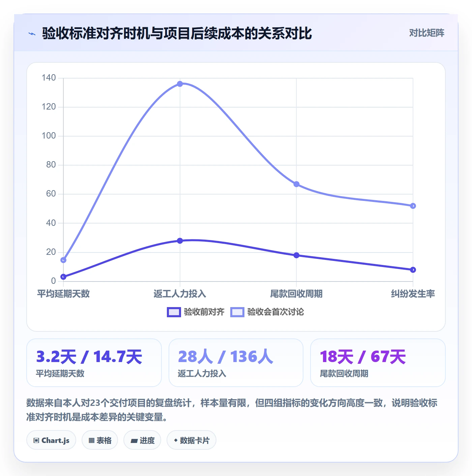Viewport: 472px width, 476px height.
Task: Select the 数据卡片 tag chip
Action: (191, 440)
